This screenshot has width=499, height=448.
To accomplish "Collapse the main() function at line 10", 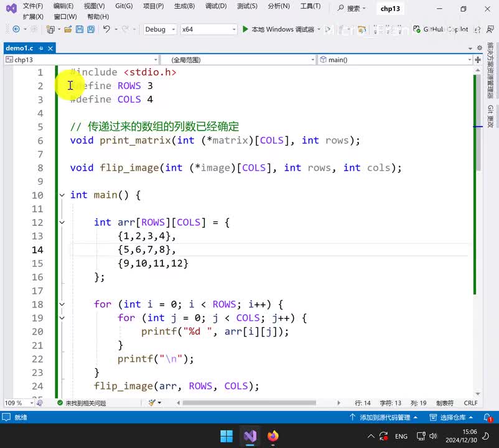I will pyautogui.click(x=62, y=195).
